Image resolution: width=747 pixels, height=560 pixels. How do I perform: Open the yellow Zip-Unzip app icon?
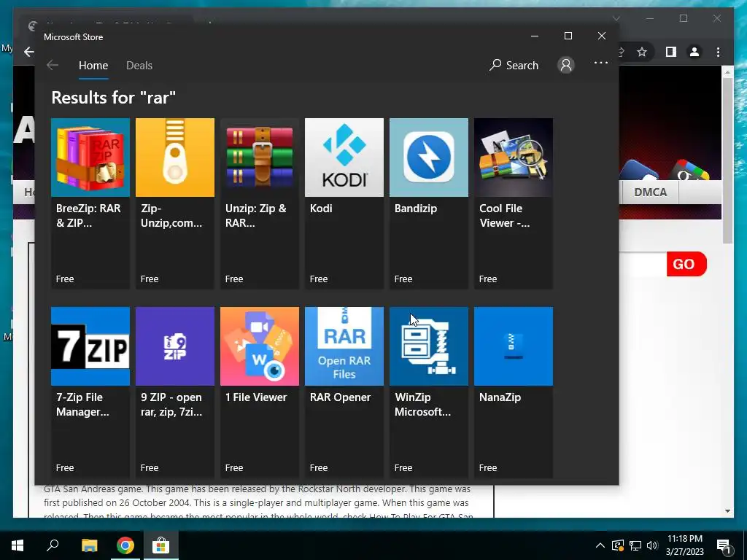175,157
